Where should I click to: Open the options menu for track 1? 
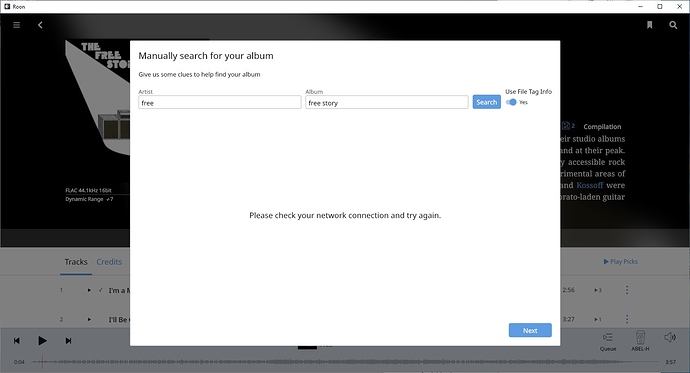(627, 290)
